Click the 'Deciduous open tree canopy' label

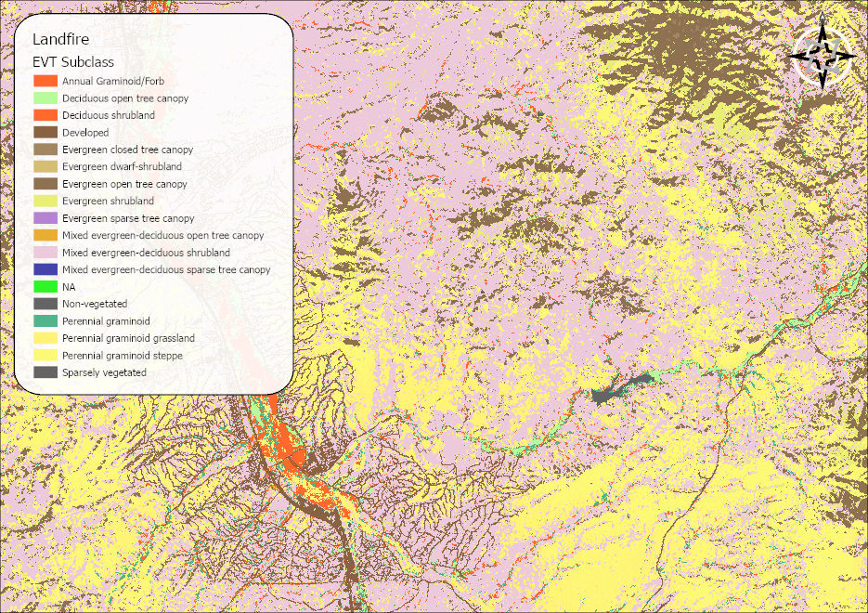click(125, 98)
